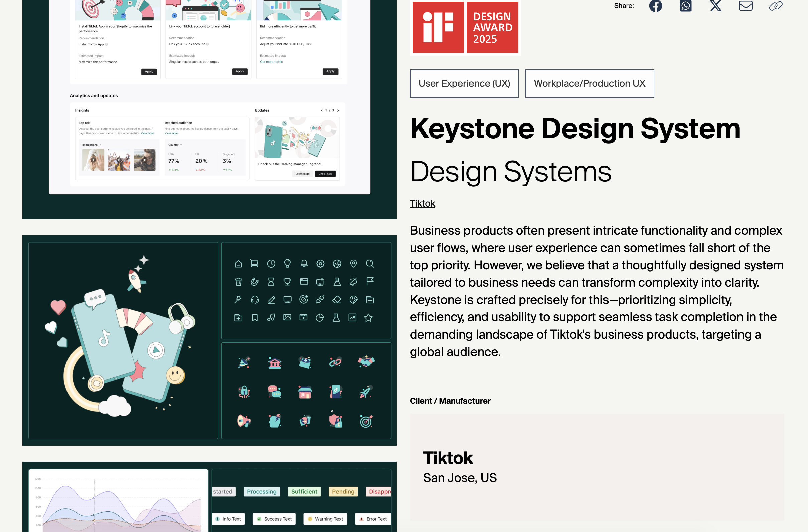
Task: Click the Get more traffic link
Action: pyautogui.click(x=271, y=62)
